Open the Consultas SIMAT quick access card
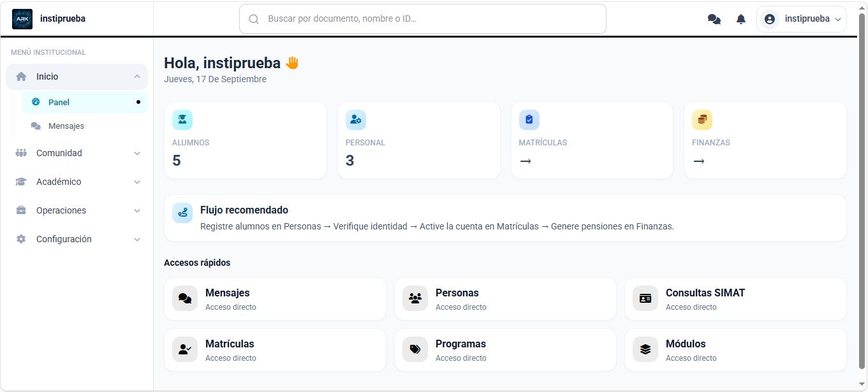This screenshot has height=392, width=868. (736, 299)
